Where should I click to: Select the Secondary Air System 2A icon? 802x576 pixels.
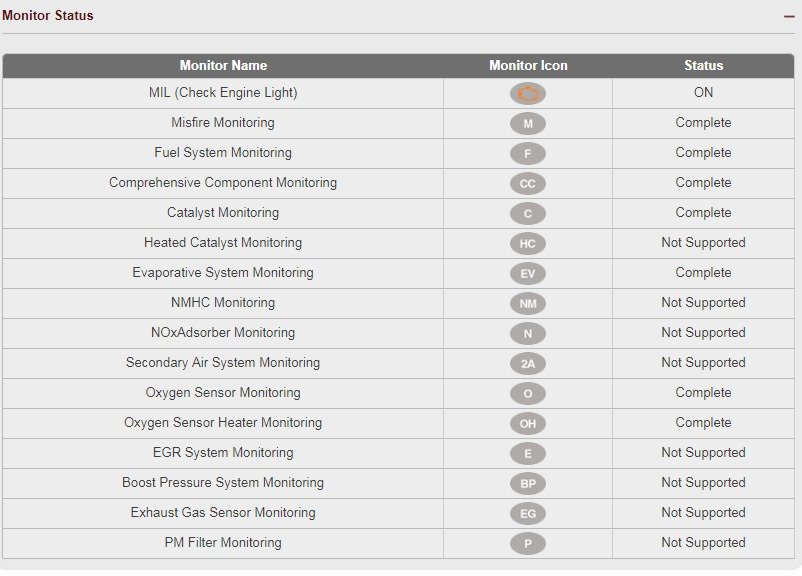(528, 364)
